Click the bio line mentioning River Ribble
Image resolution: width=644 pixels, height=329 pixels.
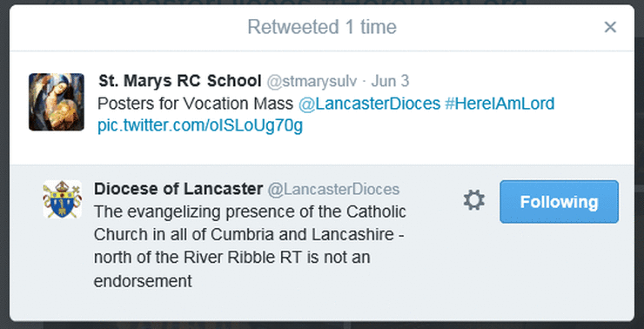pos(232,258)
